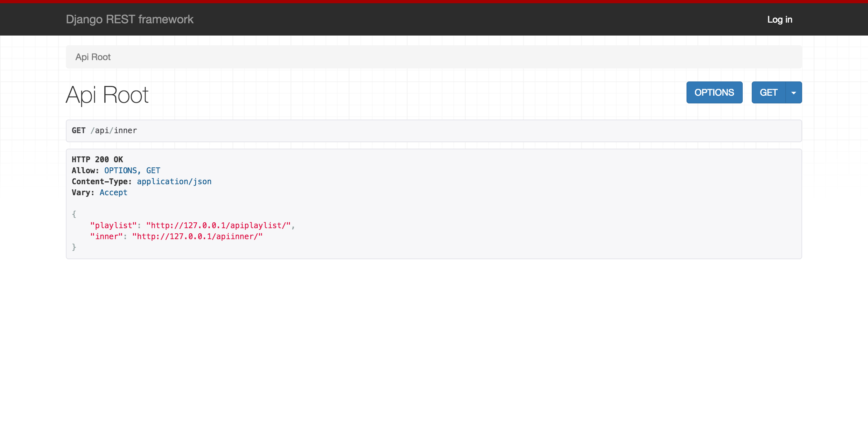The height and width of the screenshot is (424, 868).
Task: Click the Vary header Accept value
Action: pos(113,193)
